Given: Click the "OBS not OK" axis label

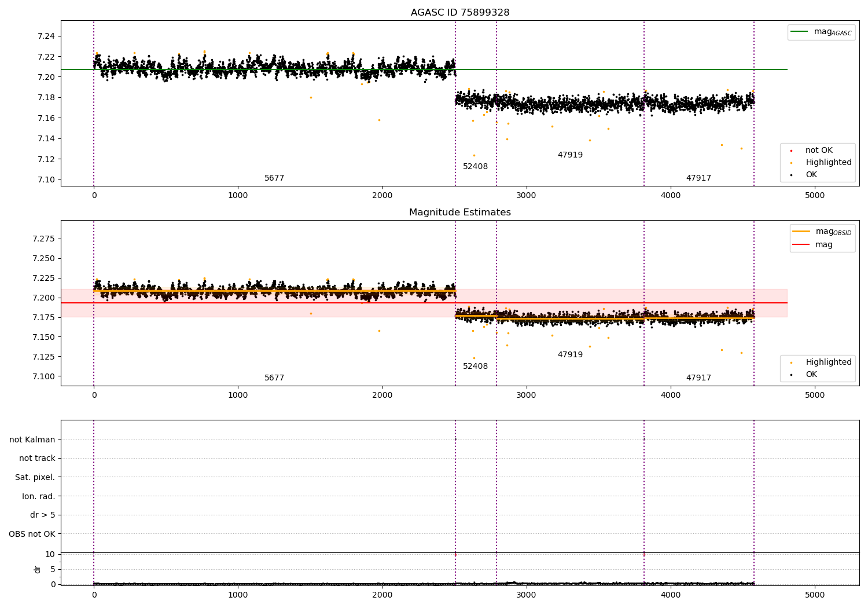Looking at the screenshot, I should [x=32, y=534].
